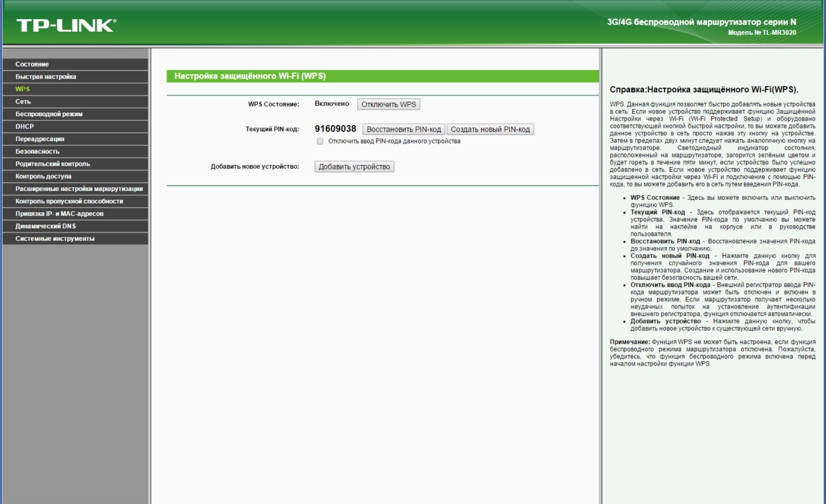826x504 pixels.
Task: Click Восстановить PIN-код button
Action: click(x=403, y=129)
